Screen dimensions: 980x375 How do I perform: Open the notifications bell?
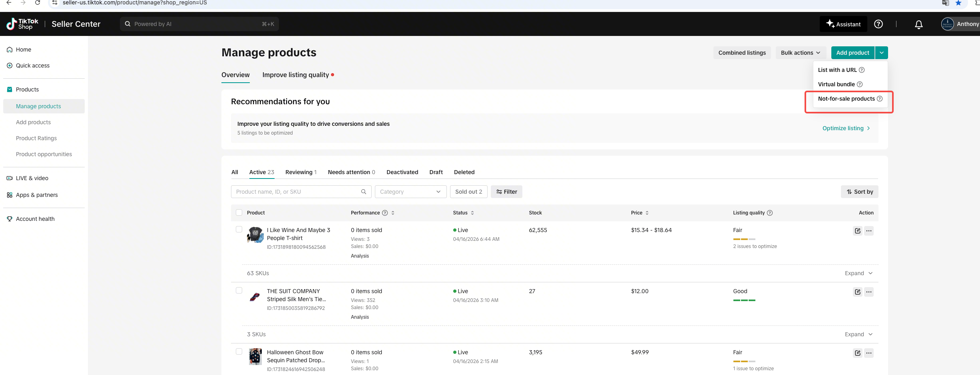[919, 24]
